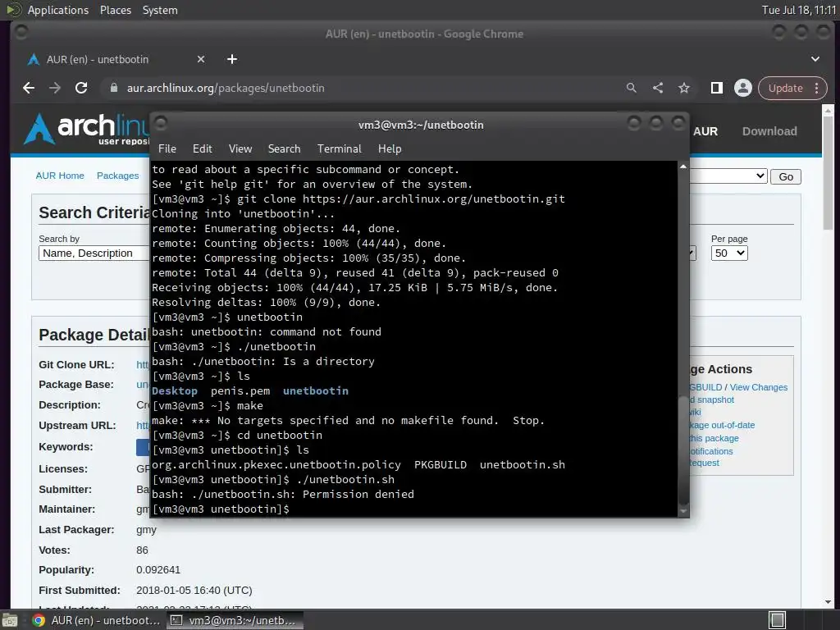Open Chrome's zoom/search magnifier icon
The height and width of the screenshot is (630, 840).
pos(632,88)
